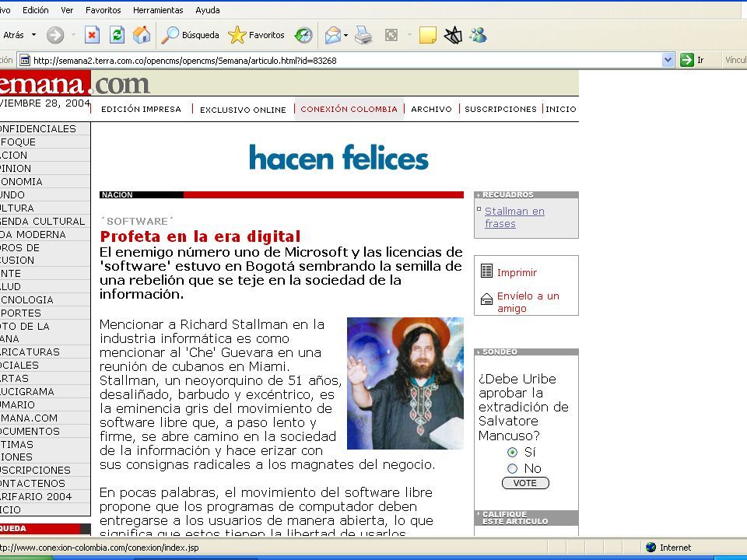
Task: Open the Ayuda menu
Action: 208,10
